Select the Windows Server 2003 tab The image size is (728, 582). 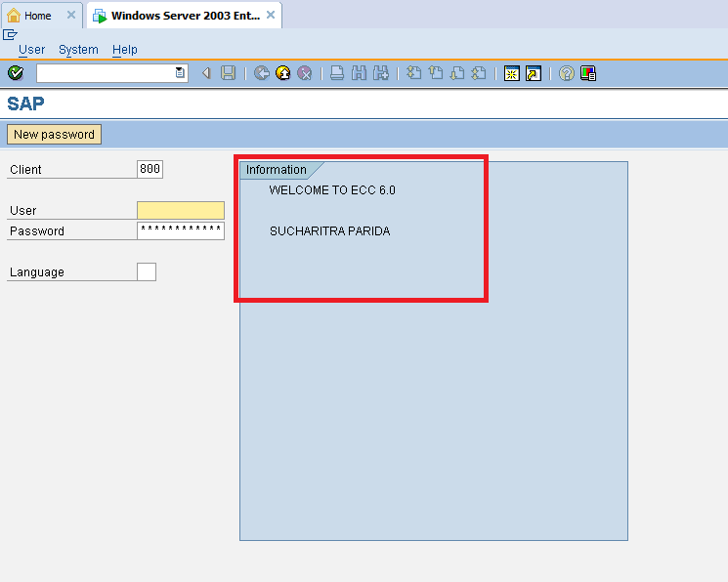click(x=186, y=16)
